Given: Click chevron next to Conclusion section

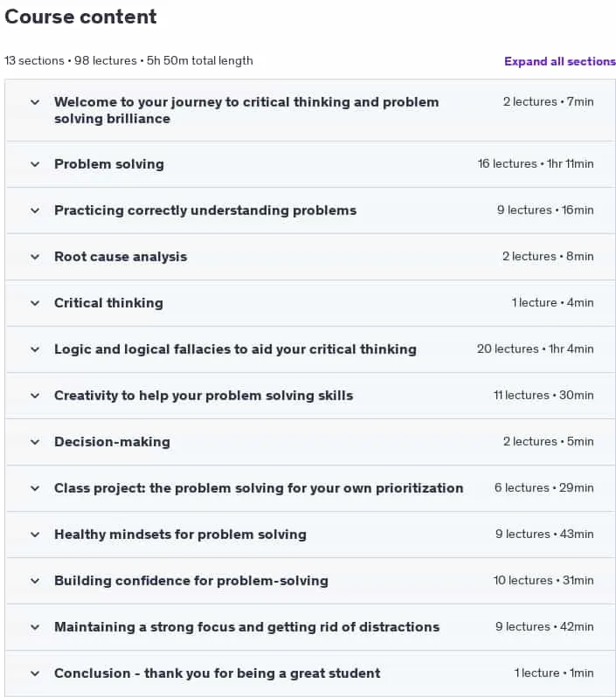Looking at the screenshot, I should [x=35, y=673].
